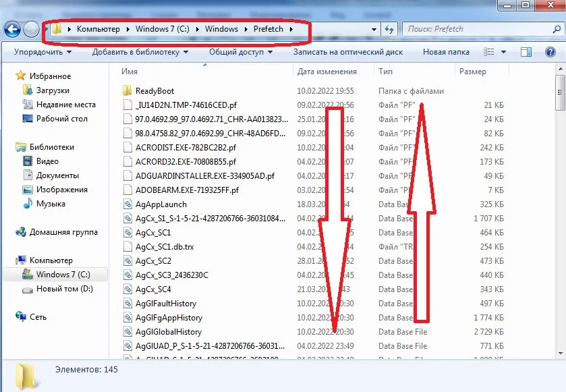Image resolution: width=566 pixels, height=392 pixels.
Task: Click the refresh icon beside the address bar
Action: point(389,29)
